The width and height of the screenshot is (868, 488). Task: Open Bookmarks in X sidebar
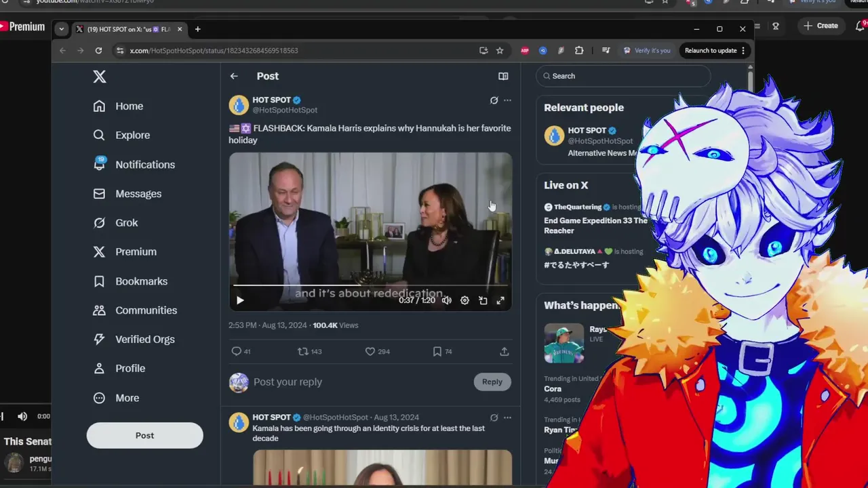click(130, 281)
